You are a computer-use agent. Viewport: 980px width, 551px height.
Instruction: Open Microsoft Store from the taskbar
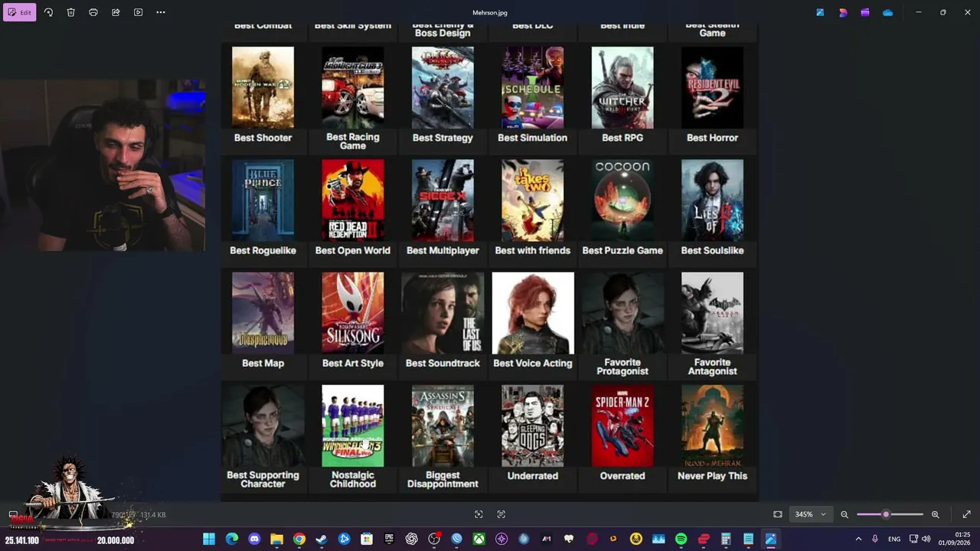(367, 540)
